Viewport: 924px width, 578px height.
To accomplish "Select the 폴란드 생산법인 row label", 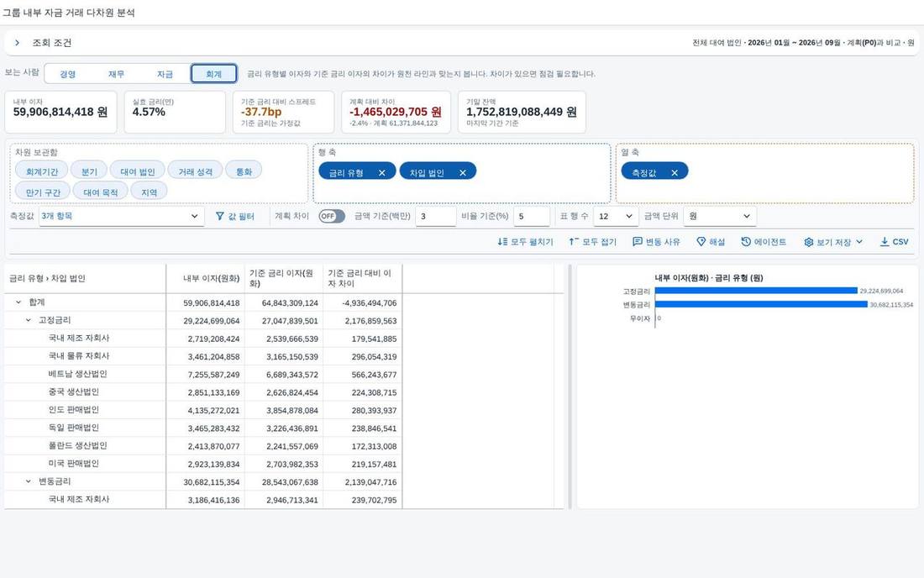I will coord(78,445).
